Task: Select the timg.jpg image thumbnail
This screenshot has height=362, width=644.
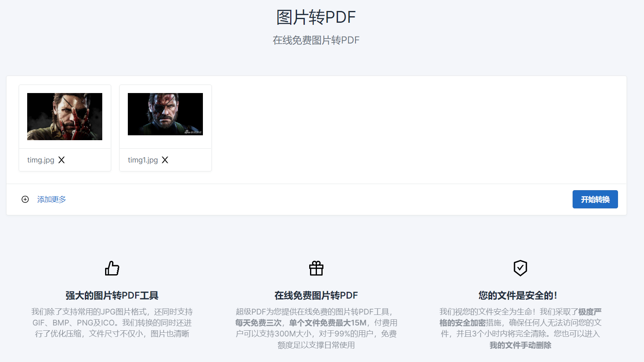Action: [65, 117]
